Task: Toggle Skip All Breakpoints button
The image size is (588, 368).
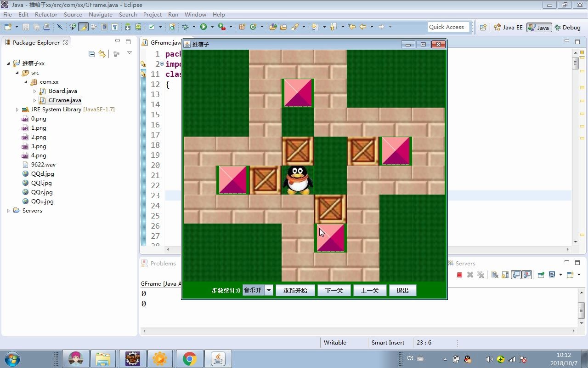Action: tap(60, 27)
